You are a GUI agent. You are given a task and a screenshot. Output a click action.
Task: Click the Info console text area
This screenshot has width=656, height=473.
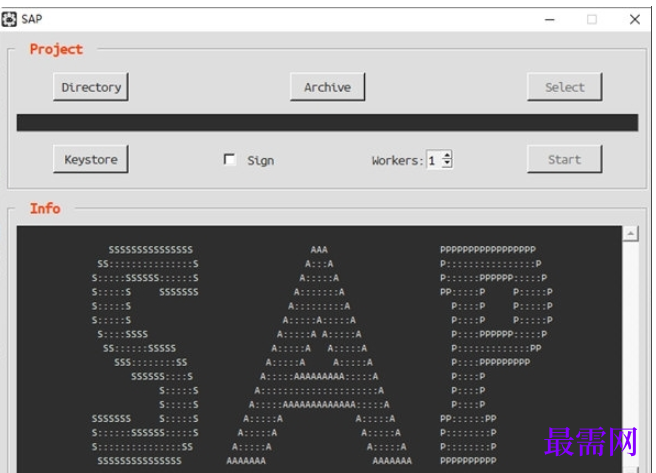[x=319, y=349]
